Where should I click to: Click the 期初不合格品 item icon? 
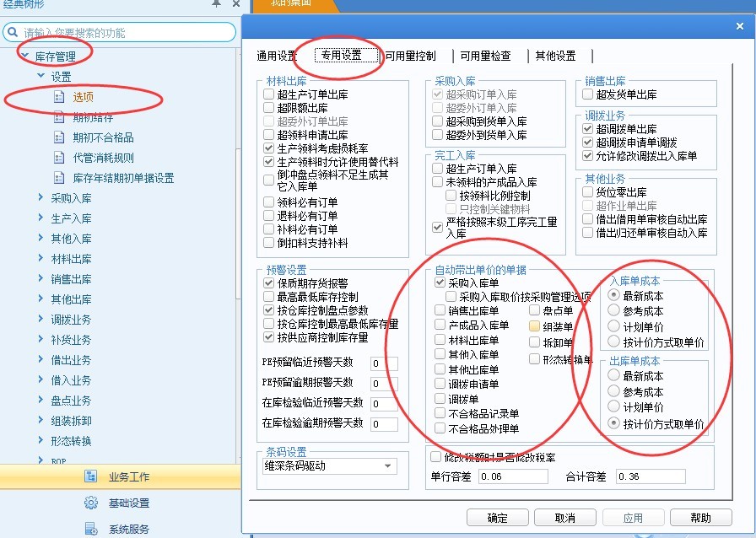59,137
